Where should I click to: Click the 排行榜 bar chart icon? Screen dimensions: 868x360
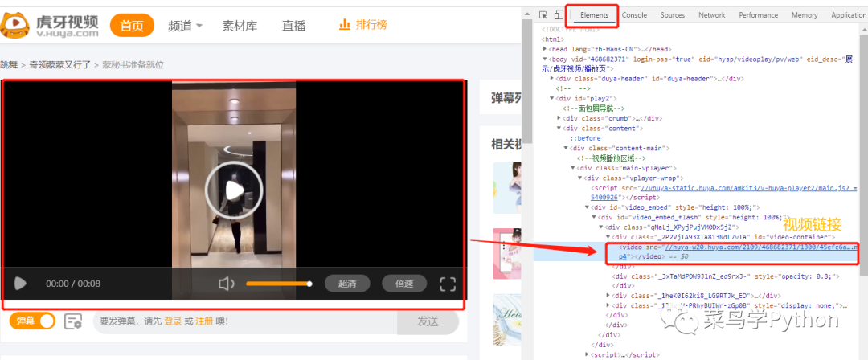pos(344,24)
